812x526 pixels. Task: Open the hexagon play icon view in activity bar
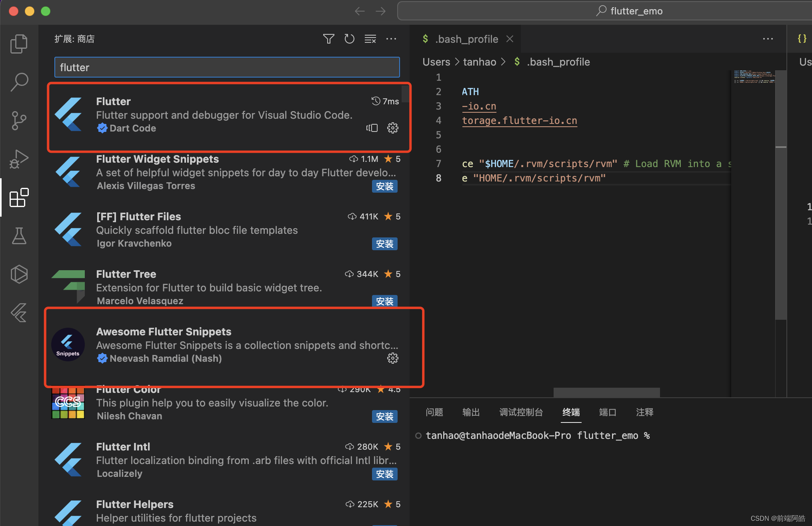pyautogui.click(x=19, y=274)
